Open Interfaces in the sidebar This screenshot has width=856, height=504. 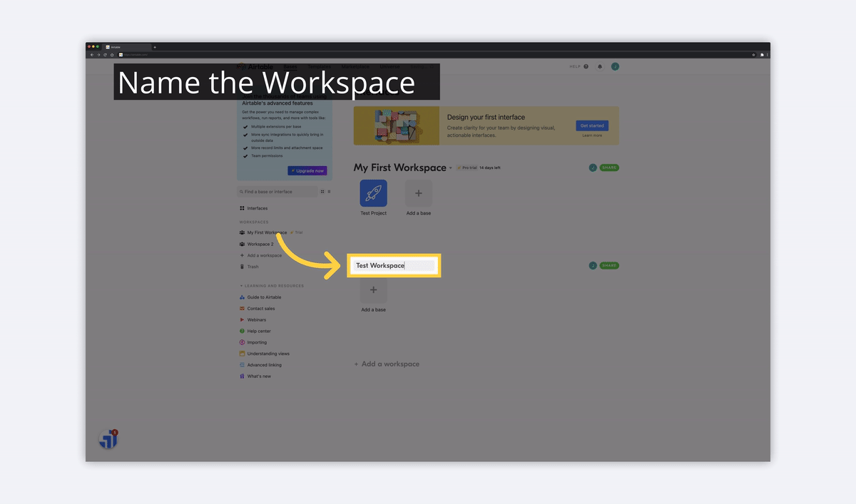pos(253,208)
